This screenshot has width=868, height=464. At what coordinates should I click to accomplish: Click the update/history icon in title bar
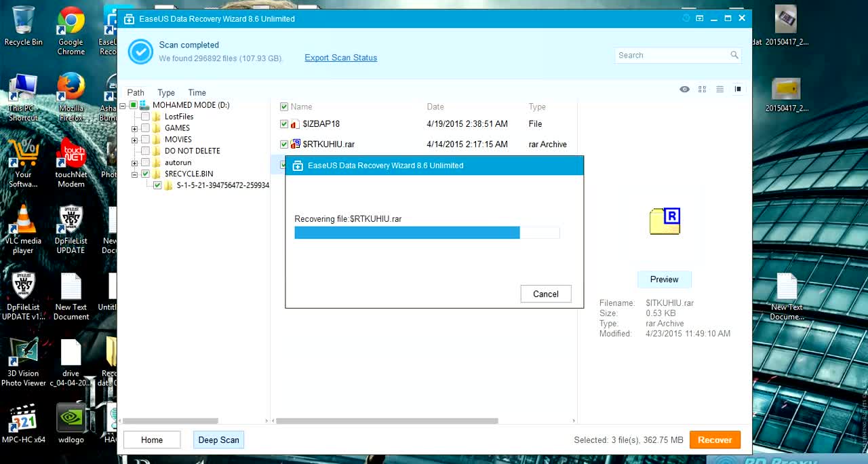(x=686, y=18)
